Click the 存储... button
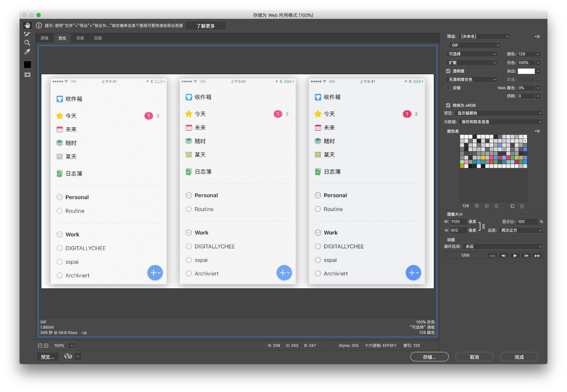 429,357
